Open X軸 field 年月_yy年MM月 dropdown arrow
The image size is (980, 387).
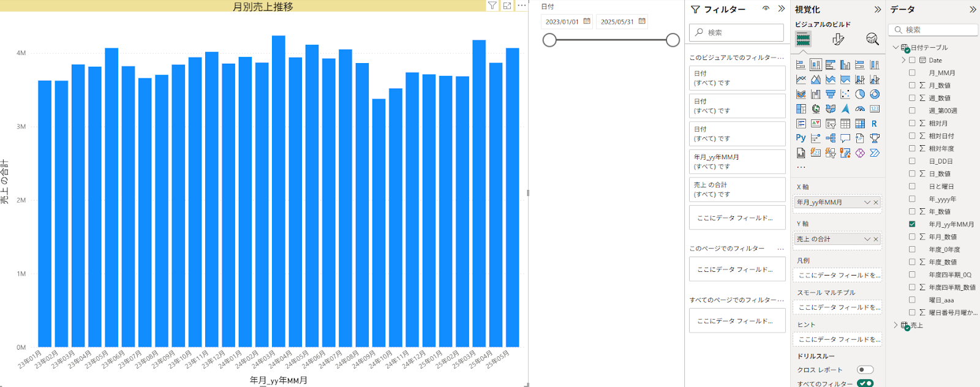click(x=867, y=202)
